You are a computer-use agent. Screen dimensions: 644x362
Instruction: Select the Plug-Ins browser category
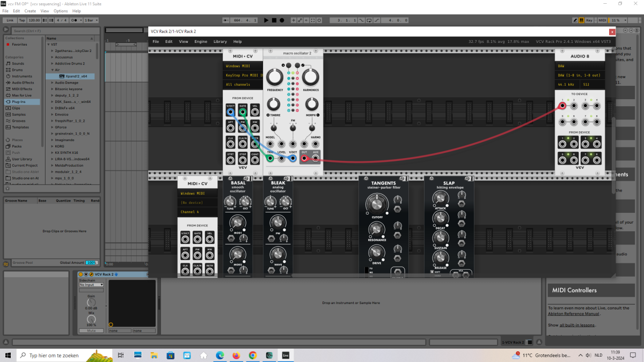coord(21,101)
